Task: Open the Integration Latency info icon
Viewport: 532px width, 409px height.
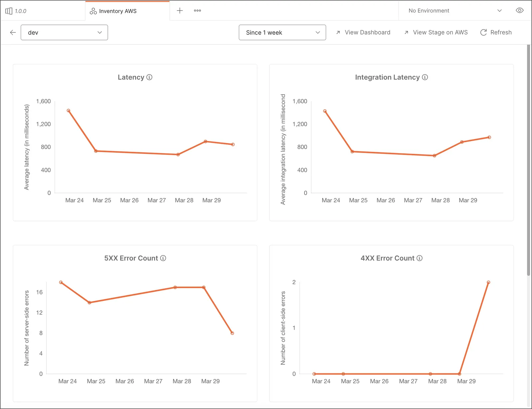Action: point(425,77)
